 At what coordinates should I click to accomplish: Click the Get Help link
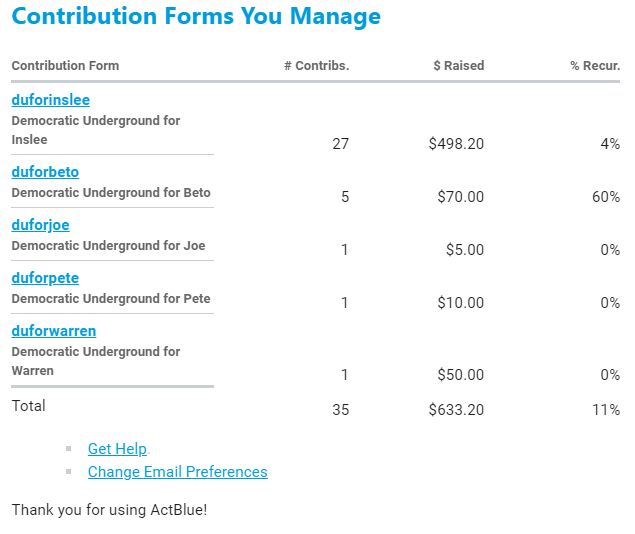point(117,449)
